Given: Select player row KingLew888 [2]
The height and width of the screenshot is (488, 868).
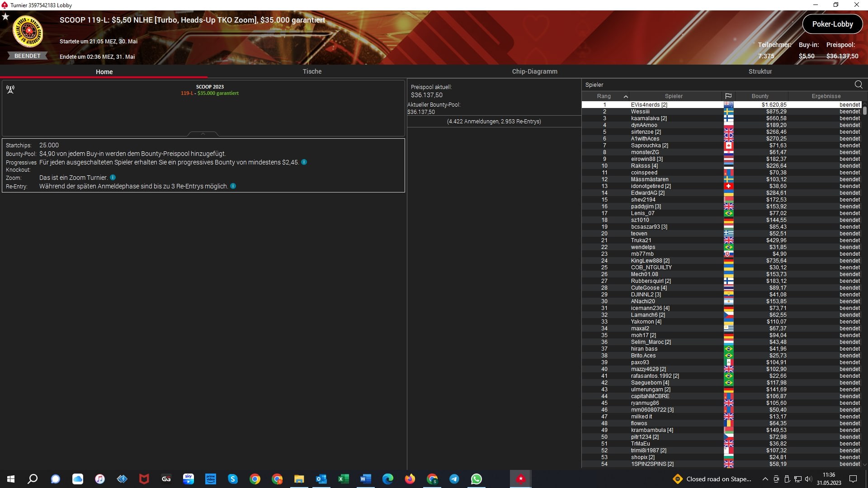Looking at the screenshot, I should (x=722, y=261).
